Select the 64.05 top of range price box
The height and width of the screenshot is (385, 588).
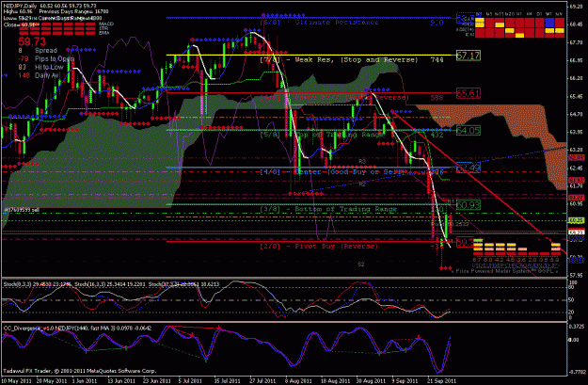[x=468, y=130]
